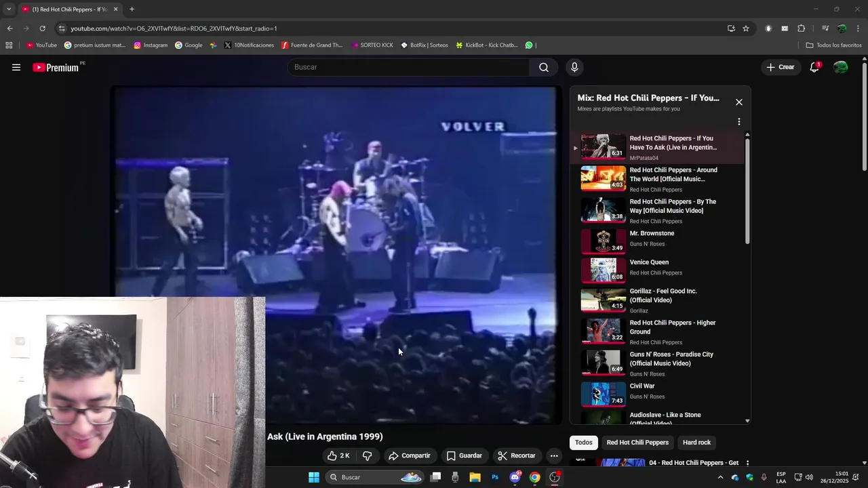Viewport: 868px width, 488px height.
Task: Open a new Chrome tab
Action: tap(132, 9)
